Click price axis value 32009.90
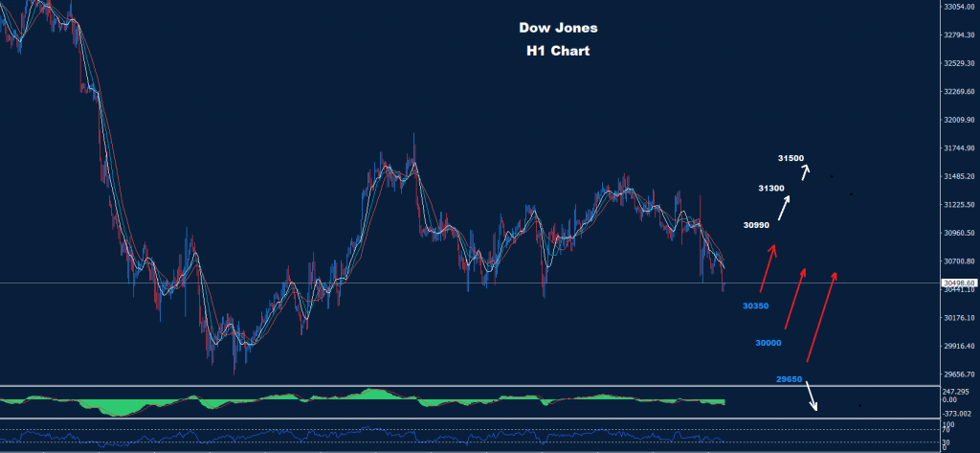Viewport: 980px width, 453px height. [x=959, y=120]
